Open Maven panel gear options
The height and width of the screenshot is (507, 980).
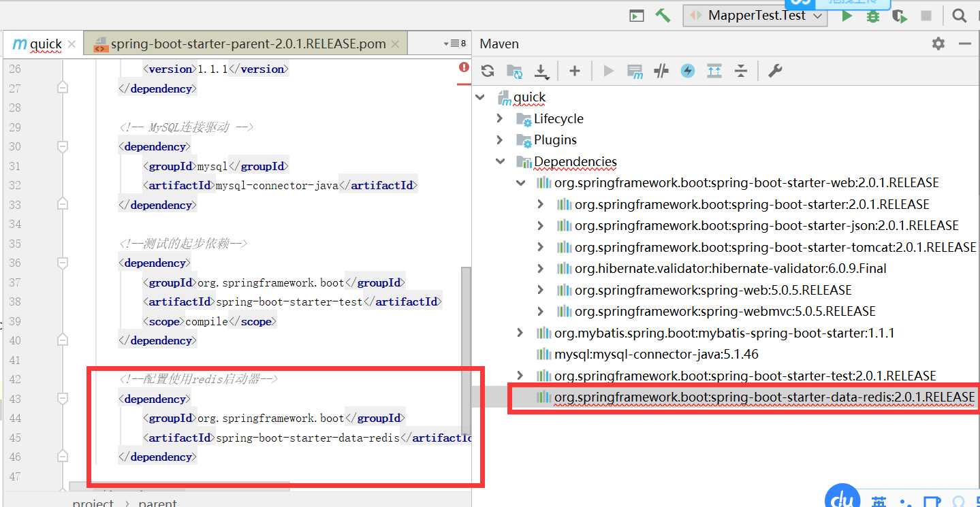(x=938, y=44)
